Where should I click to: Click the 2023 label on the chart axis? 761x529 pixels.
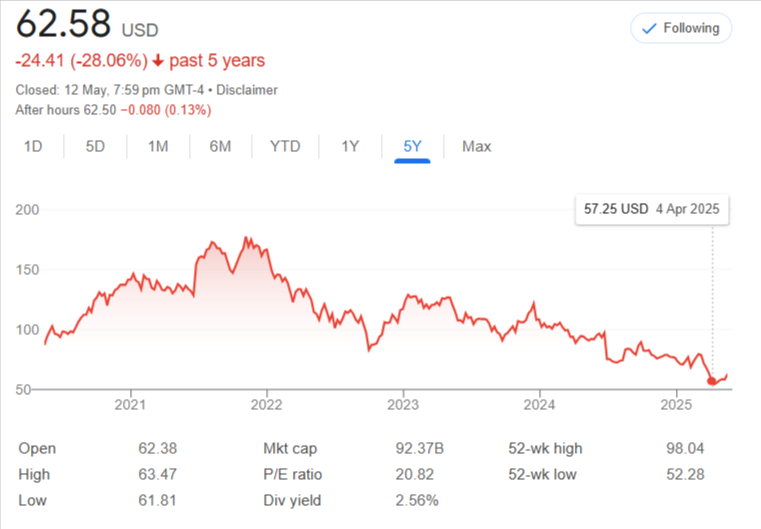[x=402, y=405]
